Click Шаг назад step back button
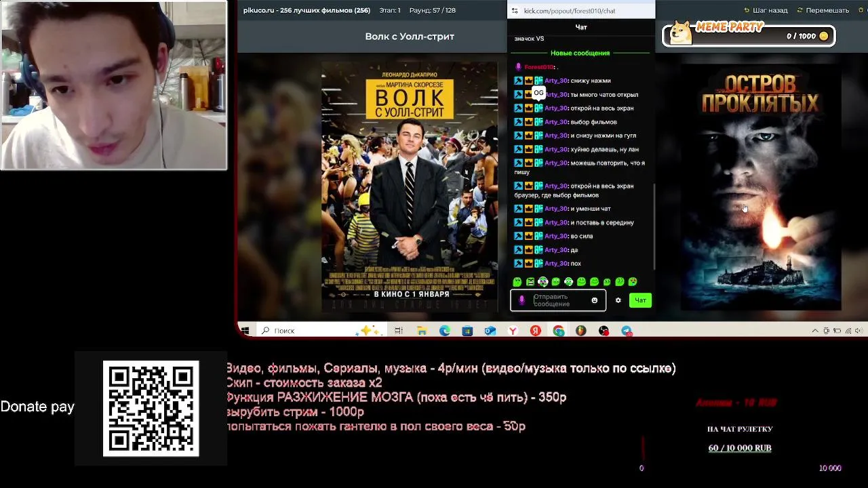The width and height of the screenshot is (868, 488). (x=766, y=10)
